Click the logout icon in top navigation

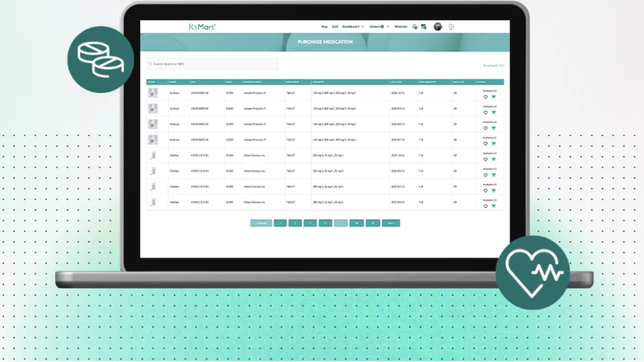[451, 27]
